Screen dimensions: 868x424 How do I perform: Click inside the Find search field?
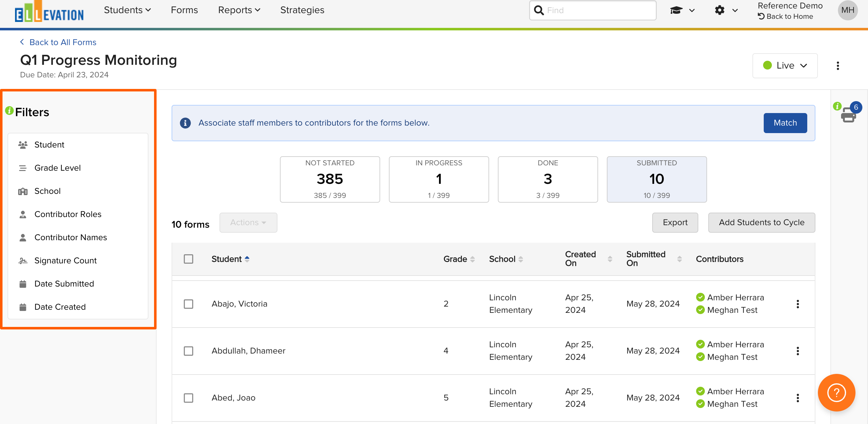593,10
